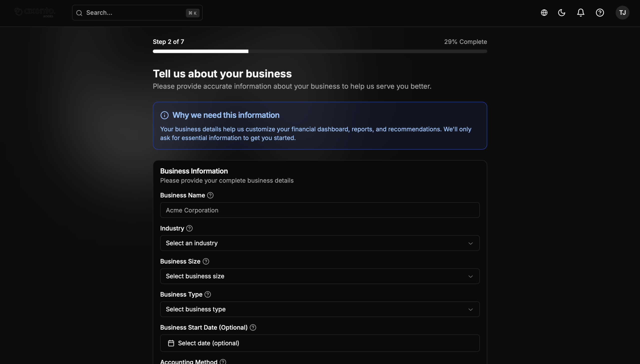Show help tooltip for Industry

click(189, 228)
